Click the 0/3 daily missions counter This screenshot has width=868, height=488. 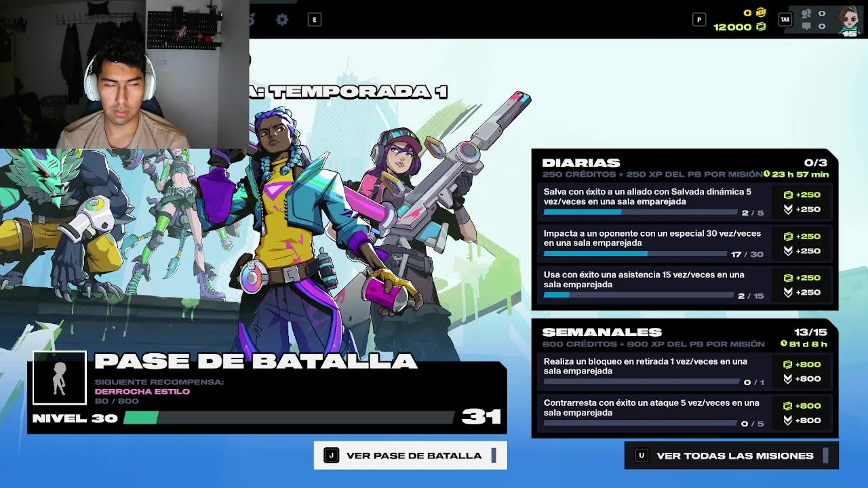pos(816,163)
